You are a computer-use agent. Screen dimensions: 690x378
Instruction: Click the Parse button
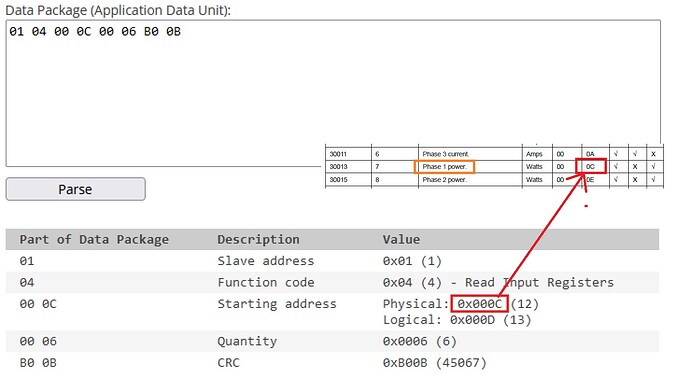click(76, 189)
